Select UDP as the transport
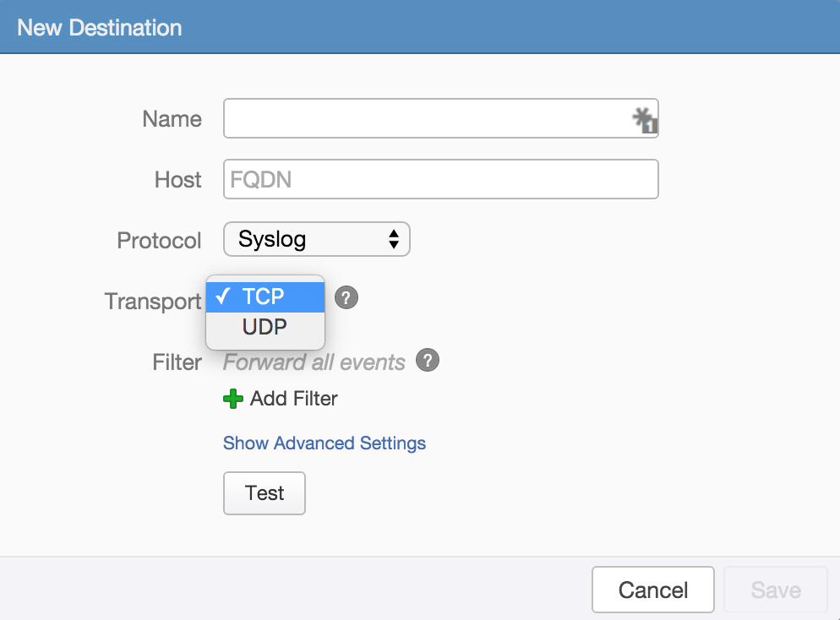 pyautogui.click(x=265, y=327)
